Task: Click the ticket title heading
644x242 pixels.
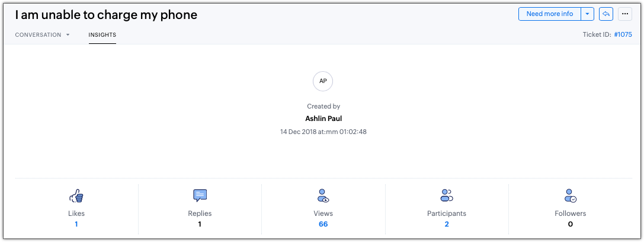Action: click(106, 15)
